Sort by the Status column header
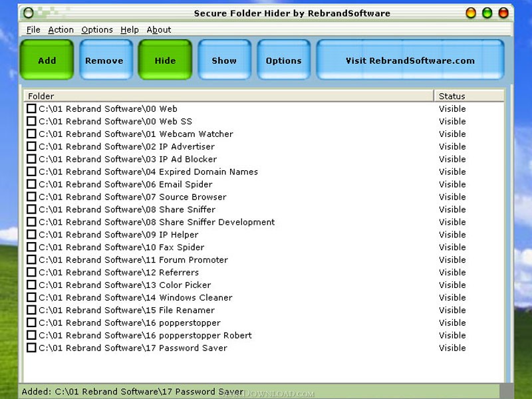 pos(469,96)
